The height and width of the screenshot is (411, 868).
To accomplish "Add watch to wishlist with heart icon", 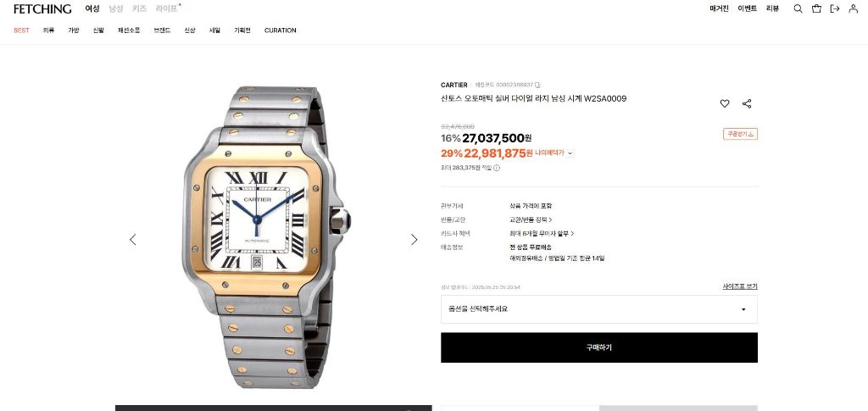I will (x=725, y=103).
